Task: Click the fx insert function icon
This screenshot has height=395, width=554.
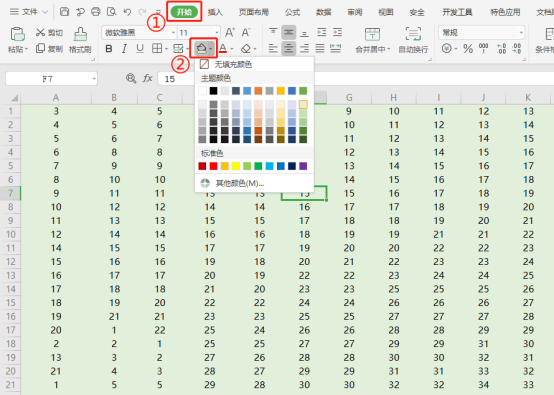Action: (x=147, y=78)
